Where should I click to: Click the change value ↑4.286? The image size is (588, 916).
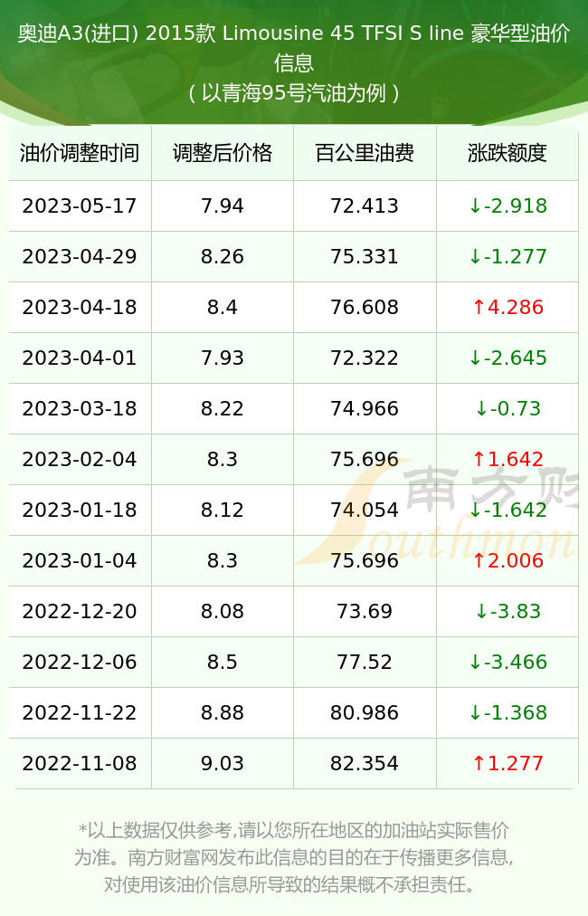coord(508,307)
